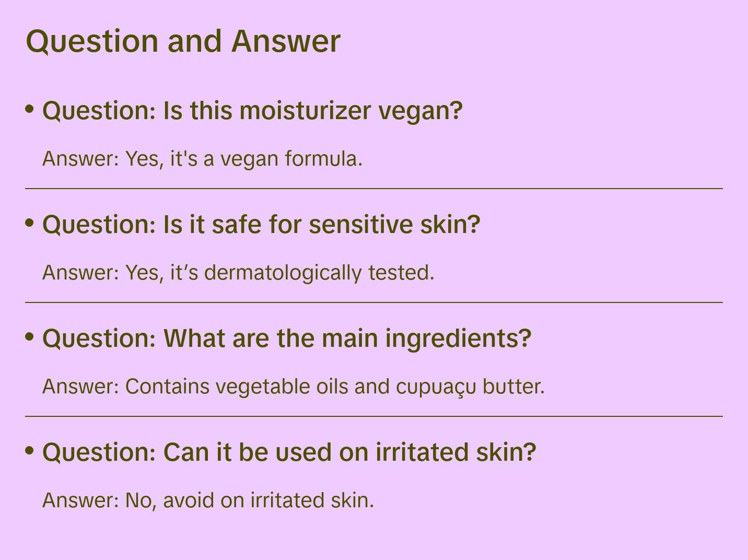Click the word "ingredients?" in the third question
The image size is (748, 560).
pyautogui.click(x=458, y=339)
